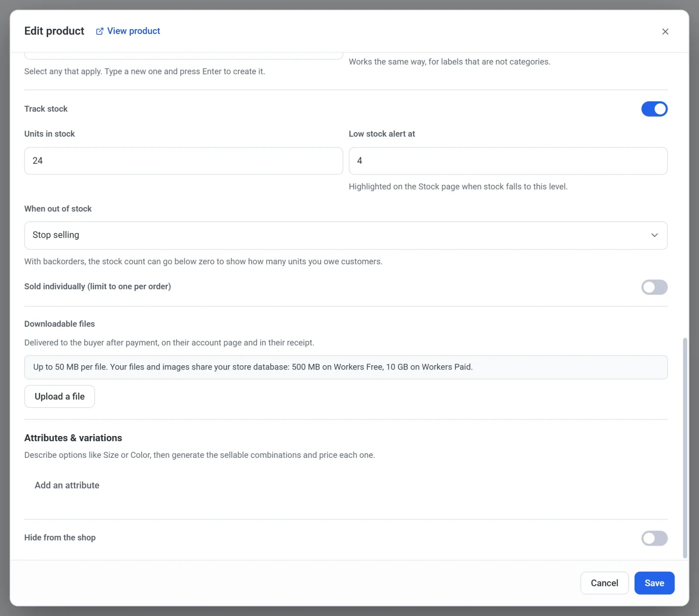This screenshot has width=699, height=616.
Task: Click the 'Track stock' label
Action: point(46,109)
